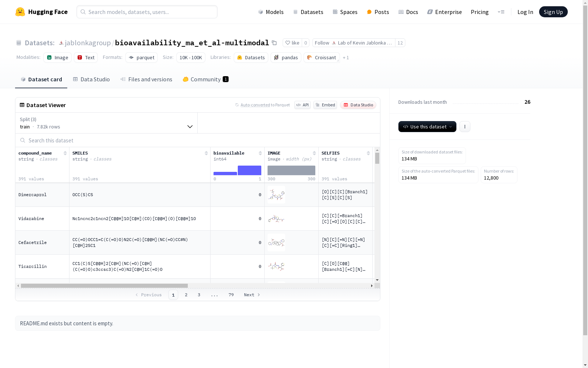Screen dimensions: 588x368
Task: Jump to page 79 of the dataset
Action: (x=231, y=295)
